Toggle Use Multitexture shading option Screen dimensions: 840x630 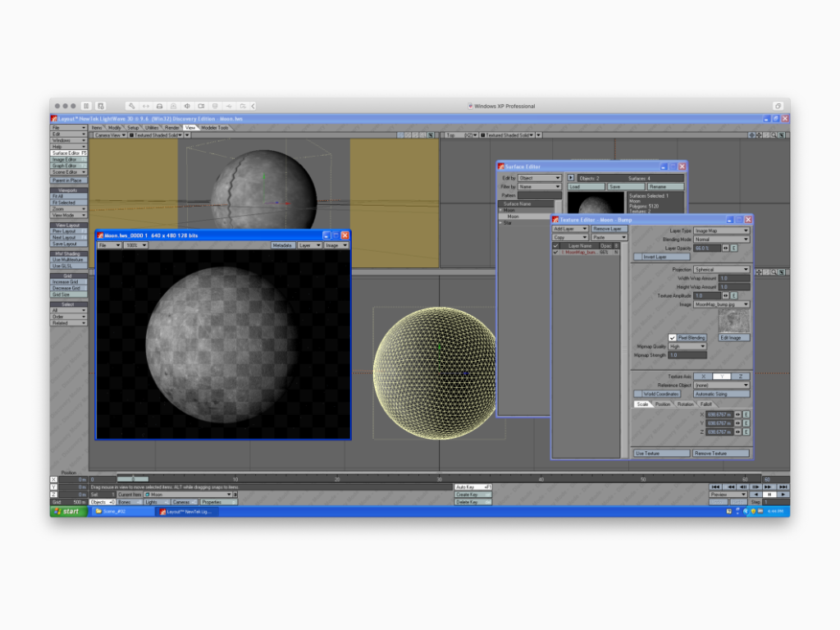[x=69, y=259]
